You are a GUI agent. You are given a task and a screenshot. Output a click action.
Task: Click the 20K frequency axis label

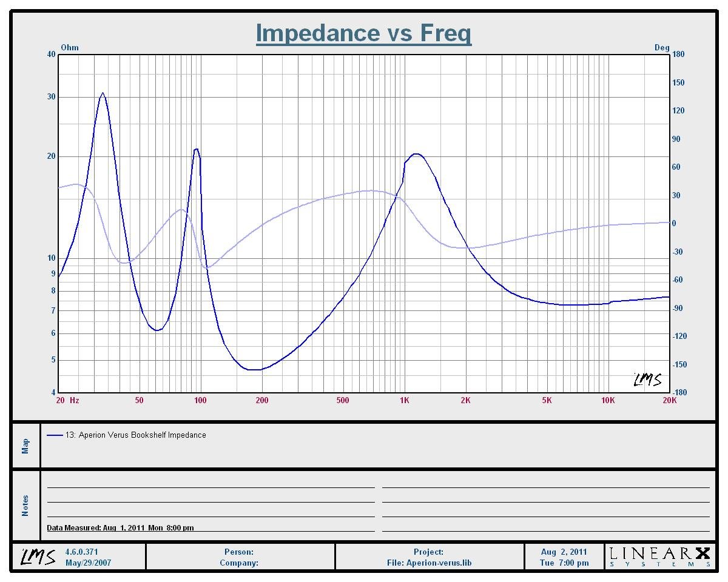pyautogui.click(x=669, y=400)
